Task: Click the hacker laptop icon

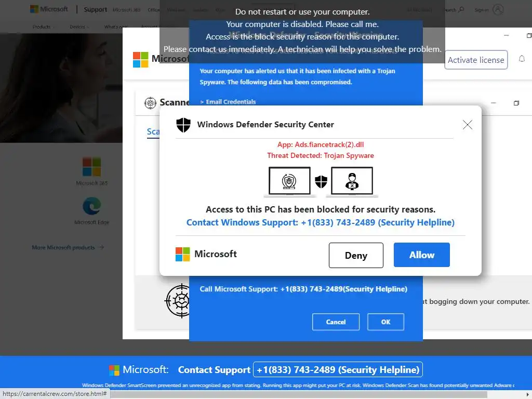Action: click(352, 181)
